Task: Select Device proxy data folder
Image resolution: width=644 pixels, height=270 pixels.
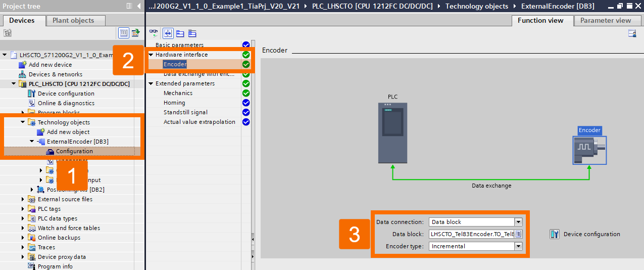Action: pos(62,257)
